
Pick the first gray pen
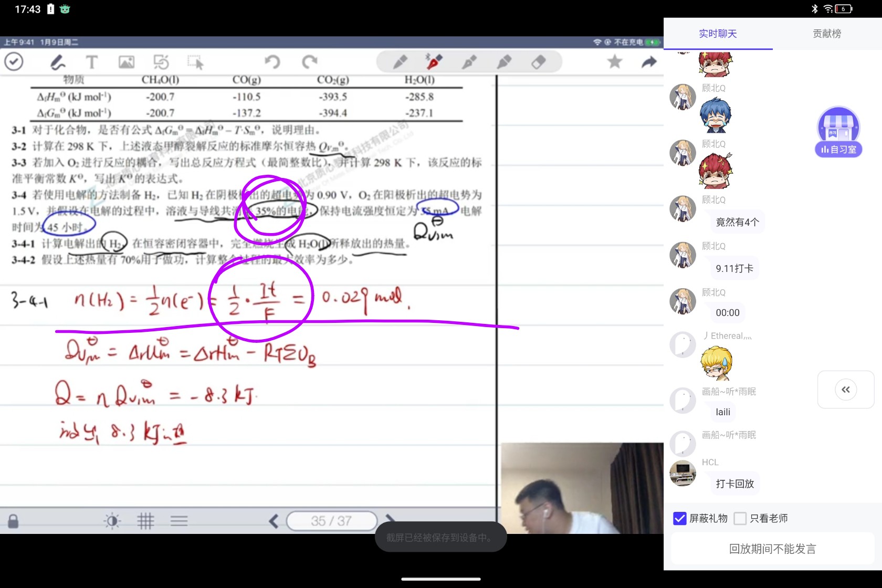400,62
